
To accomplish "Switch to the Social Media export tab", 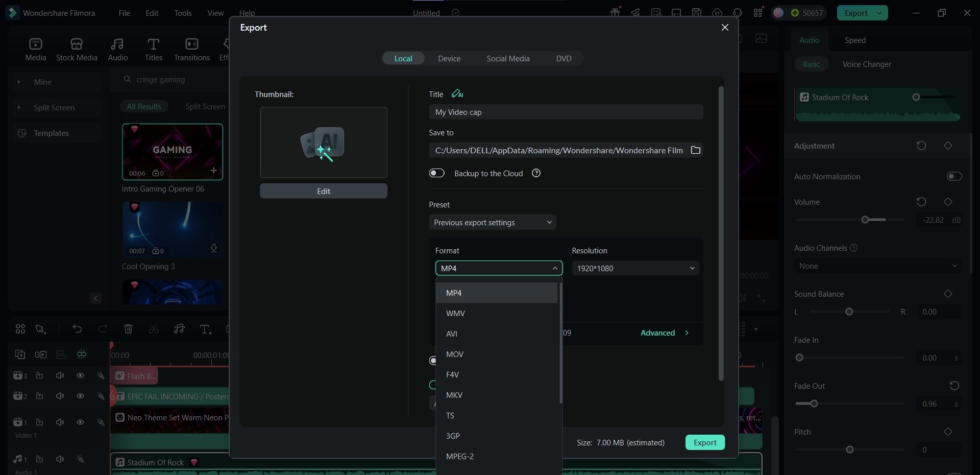I will 508,58.
